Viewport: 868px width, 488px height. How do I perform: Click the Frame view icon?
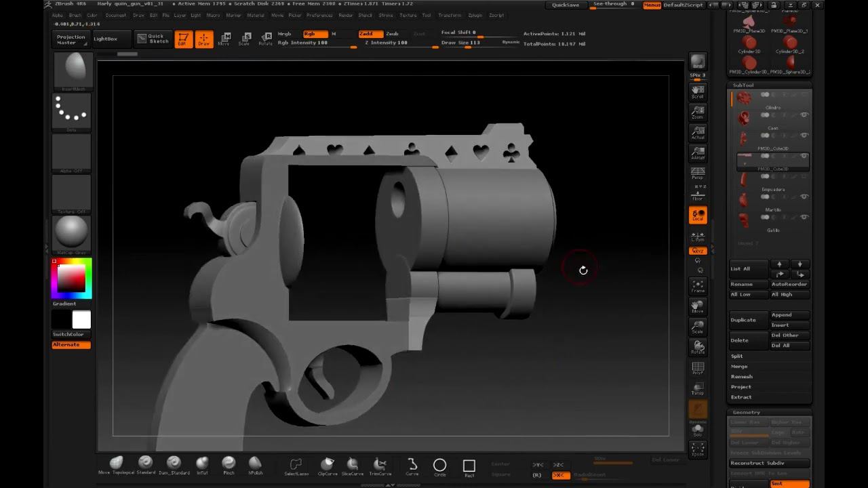(x=697, y=285)
